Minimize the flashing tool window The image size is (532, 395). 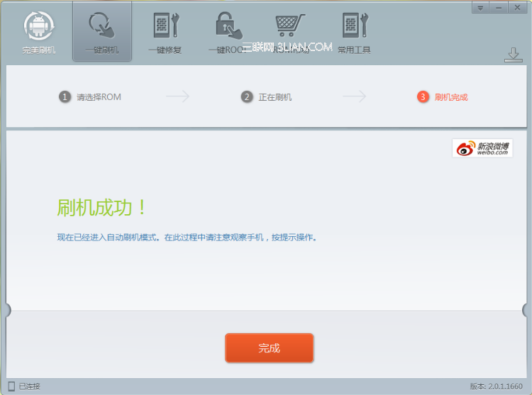(499, 8)
